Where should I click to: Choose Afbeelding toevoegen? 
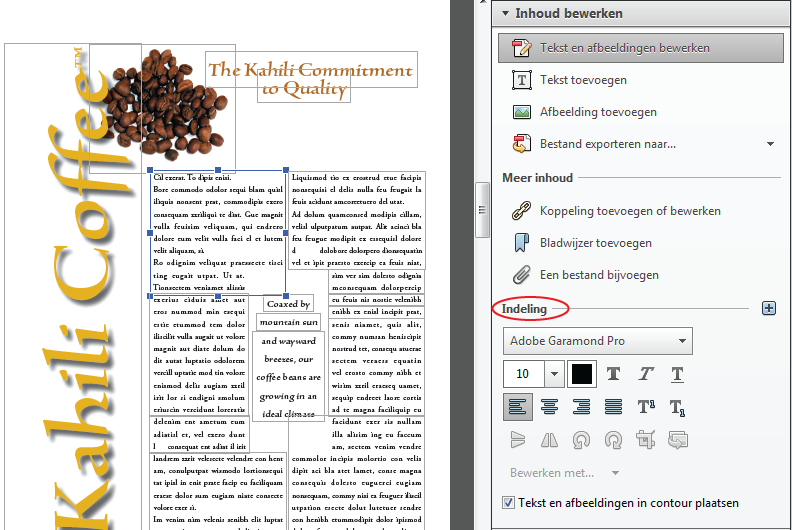click(x=598, y=112)
